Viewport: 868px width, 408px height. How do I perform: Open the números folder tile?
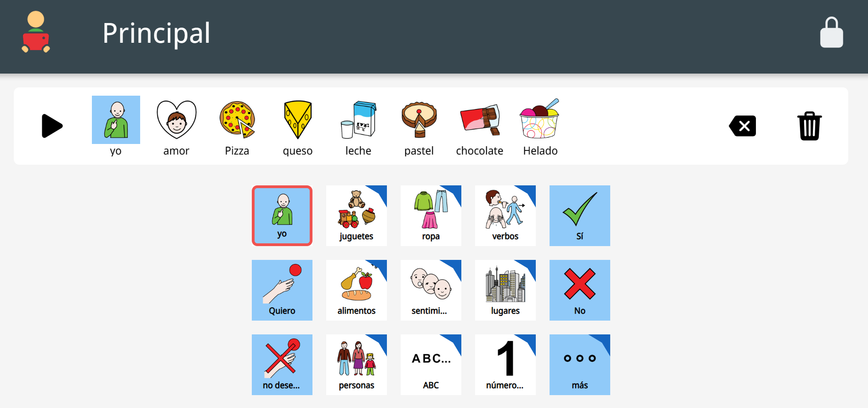[505, 365]
